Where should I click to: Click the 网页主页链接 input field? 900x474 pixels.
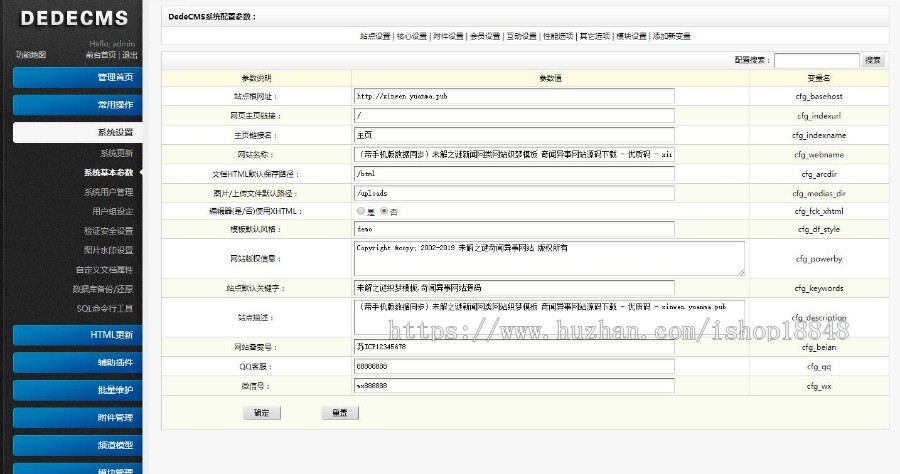(514, 116)
